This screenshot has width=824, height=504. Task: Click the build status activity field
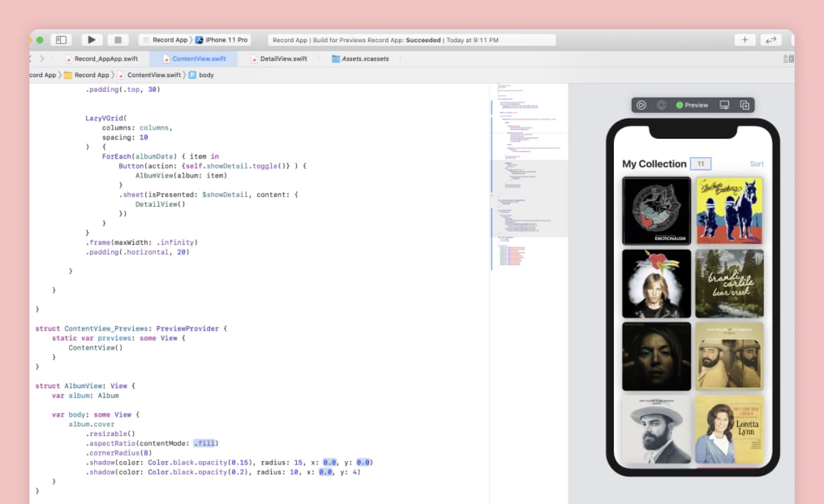click(411, 40)
